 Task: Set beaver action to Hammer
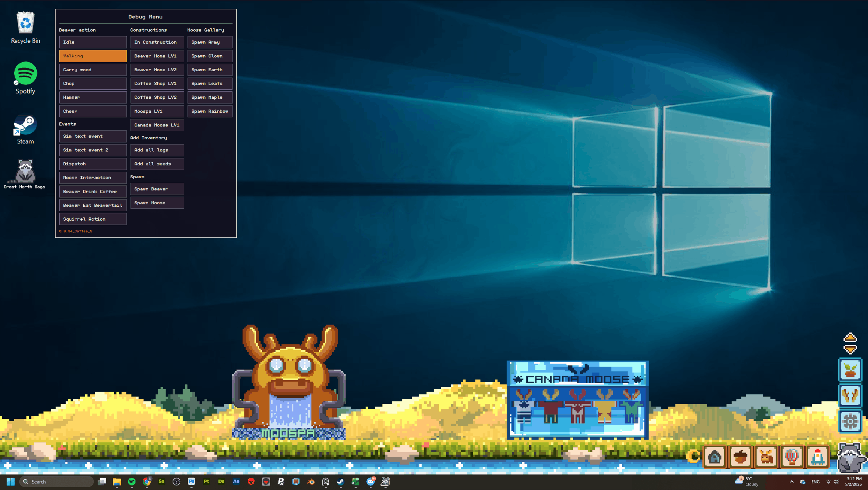tap(93, 97)
